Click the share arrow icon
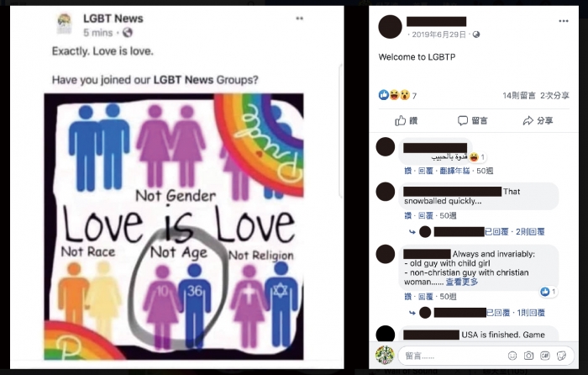This screenshot has width=588, height=375. coord(528,120)
